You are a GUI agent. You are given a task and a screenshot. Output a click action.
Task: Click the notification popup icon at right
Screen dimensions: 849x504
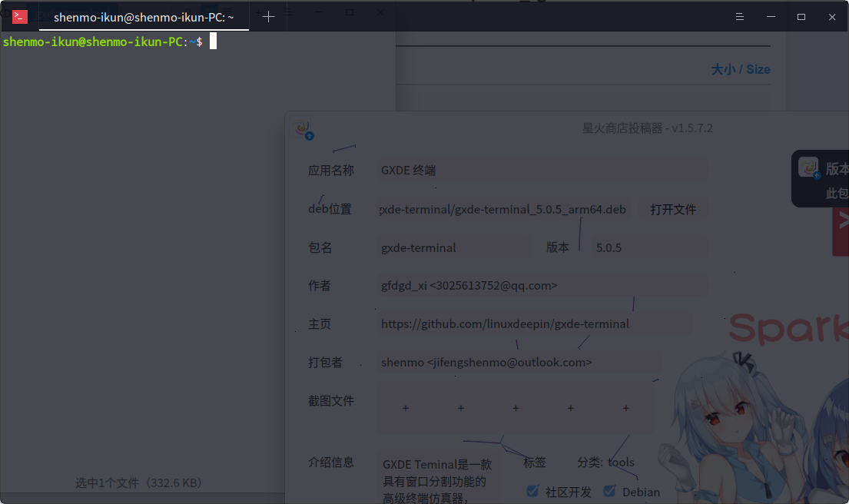point(809,167)
